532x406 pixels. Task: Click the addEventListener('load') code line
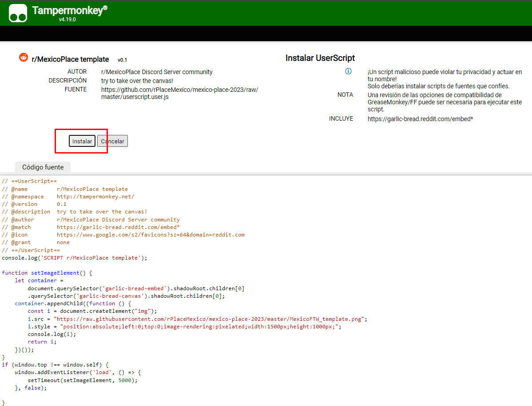pos(78,372)
